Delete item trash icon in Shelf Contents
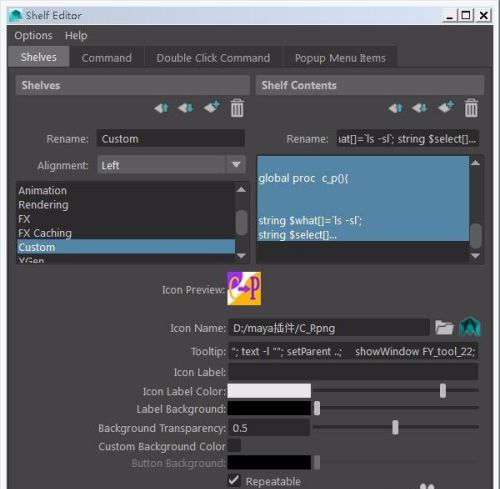 pyautogui.click(x=471, y=108)
